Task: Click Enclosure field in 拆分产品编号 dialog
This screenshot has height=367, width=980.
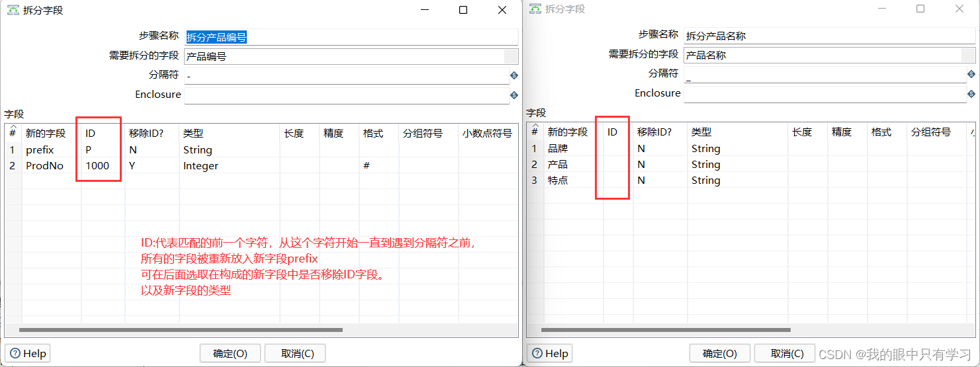Action: coord(347,95)
